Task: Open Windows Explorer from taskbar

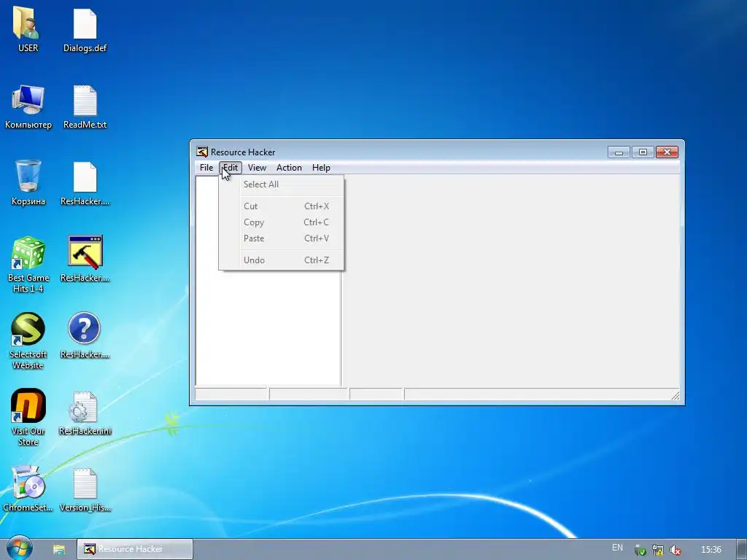Action: (x=58, y=549)
